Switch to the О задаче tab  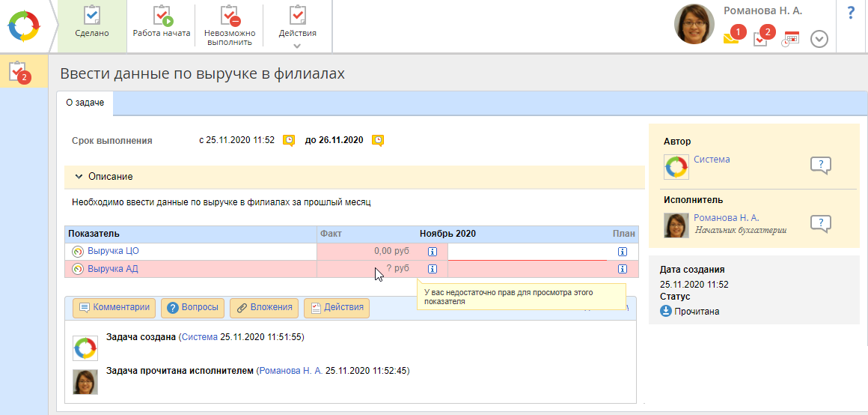point(85,103)
